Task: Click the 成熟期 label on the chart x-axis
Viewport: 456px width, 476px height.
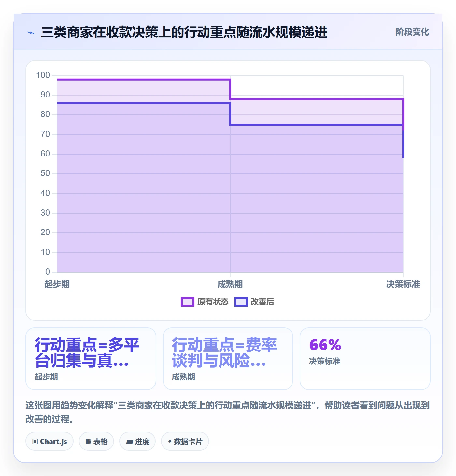Action: click(x=230, y=284)
